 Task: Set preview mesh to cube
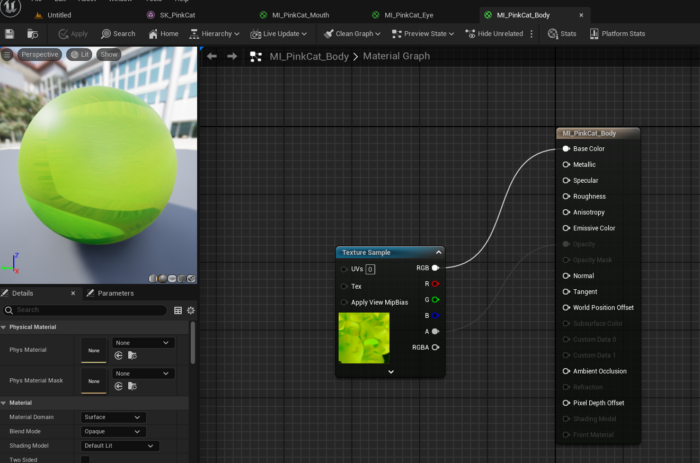click(x=182, y=279)
